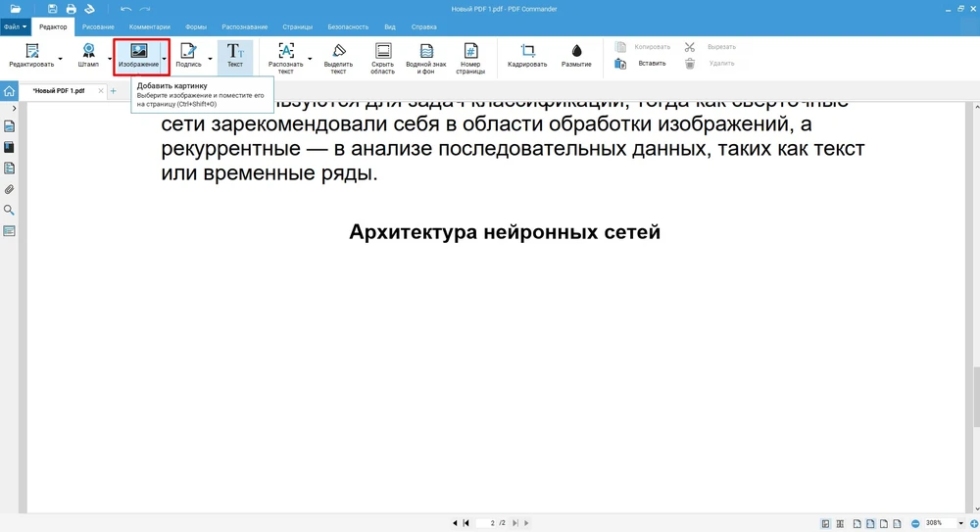
Task: Click the zoom out minus button
Action: coord(916,523)
